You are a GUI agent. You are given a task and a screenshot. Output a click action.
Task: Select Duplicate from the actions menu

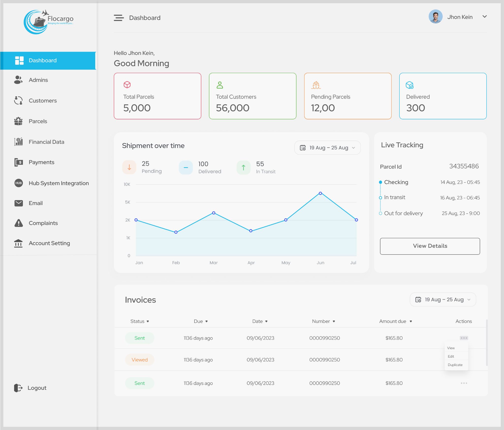[455, 365]
